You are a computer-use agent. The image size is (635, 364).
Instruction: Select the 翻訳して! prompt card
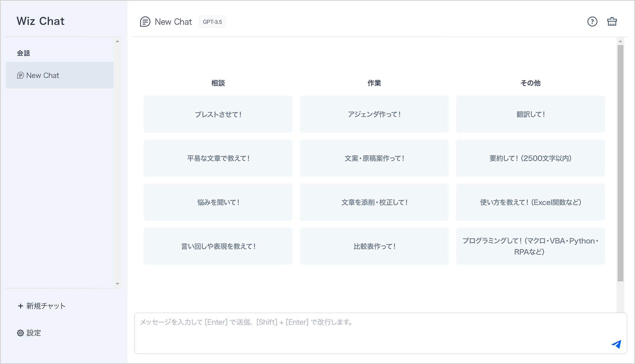tap(530, 114)
